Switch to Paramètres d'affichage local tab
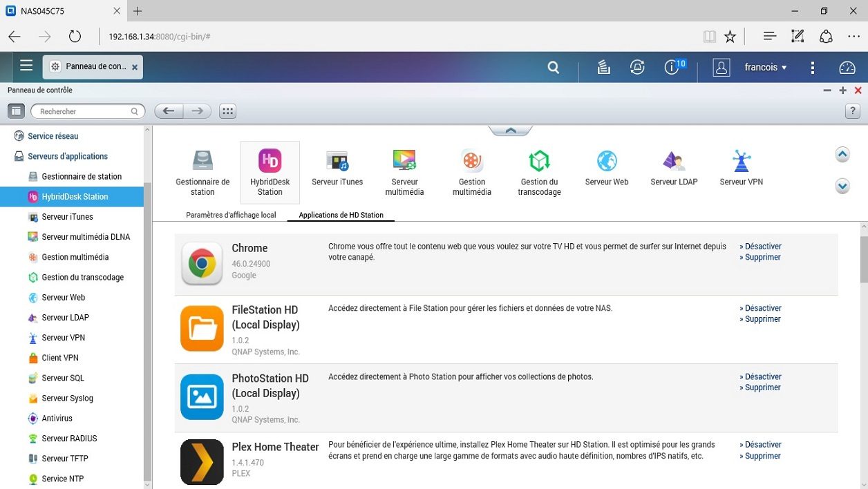 [231, 215]
